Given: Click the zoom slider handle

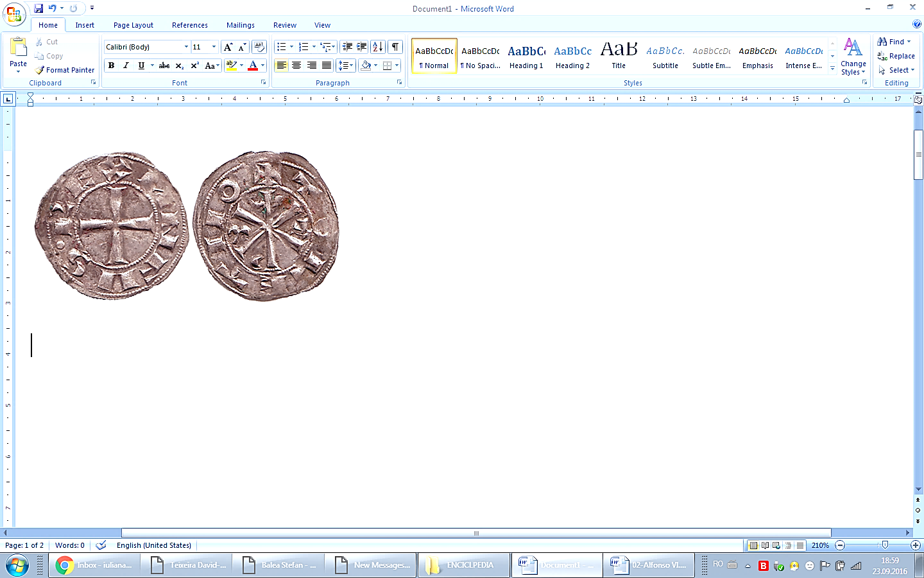Looking at the screenshot, I should (x=885, y=545).
